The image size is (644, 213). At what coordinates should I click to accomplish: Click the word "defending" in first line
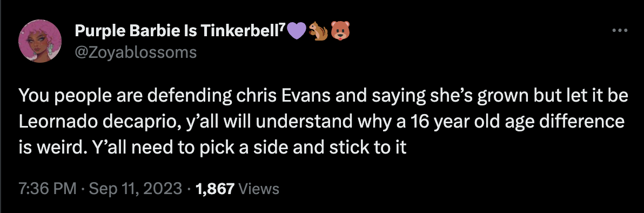coord(191,97)
